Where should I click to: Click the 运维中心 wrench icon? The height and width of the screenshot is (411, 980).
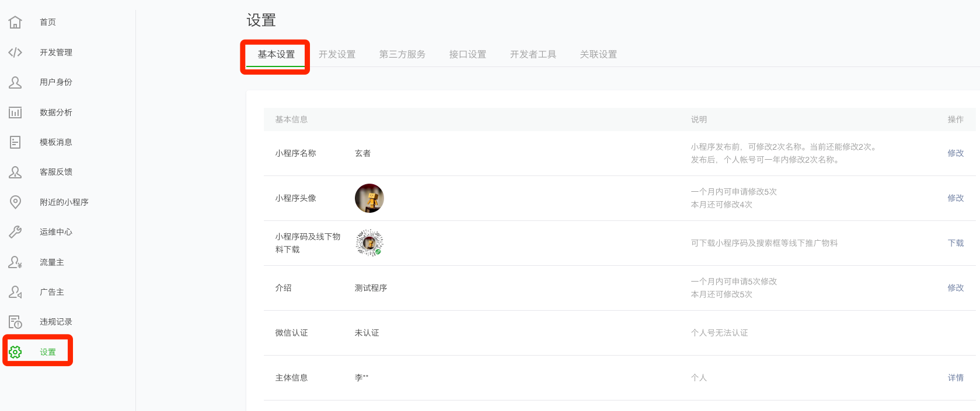coord(15,232)
